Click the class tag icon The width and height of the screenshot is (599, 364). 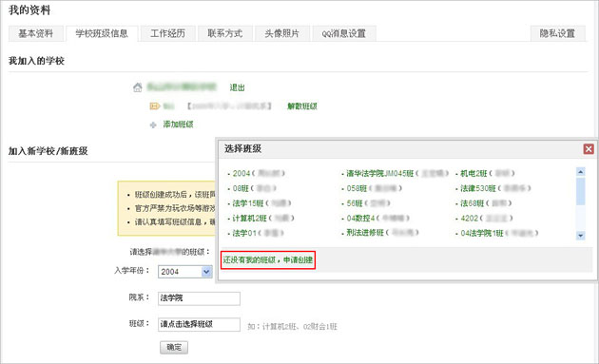point(154,105)
